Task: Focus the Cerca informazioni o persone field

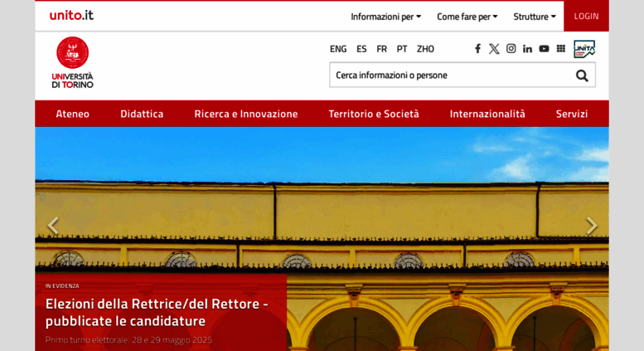Action: pos(462,75)
